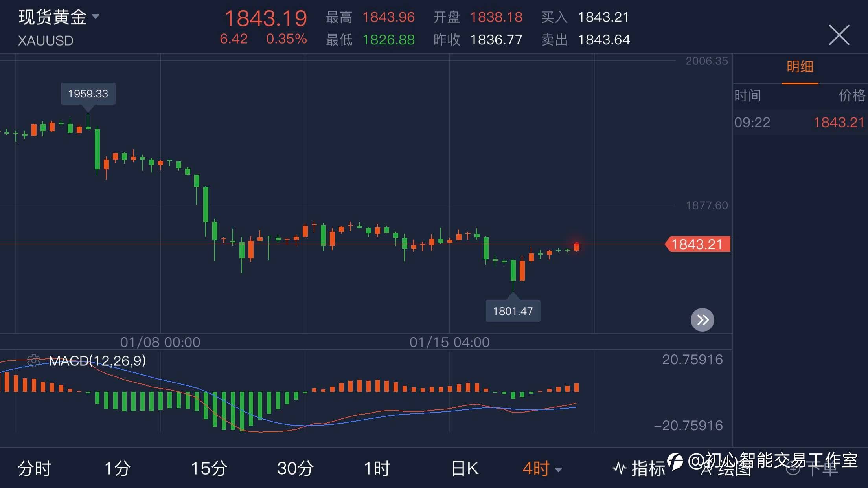
Task: Switch to the 分时 time-share chart
Action: coord(35,468)
